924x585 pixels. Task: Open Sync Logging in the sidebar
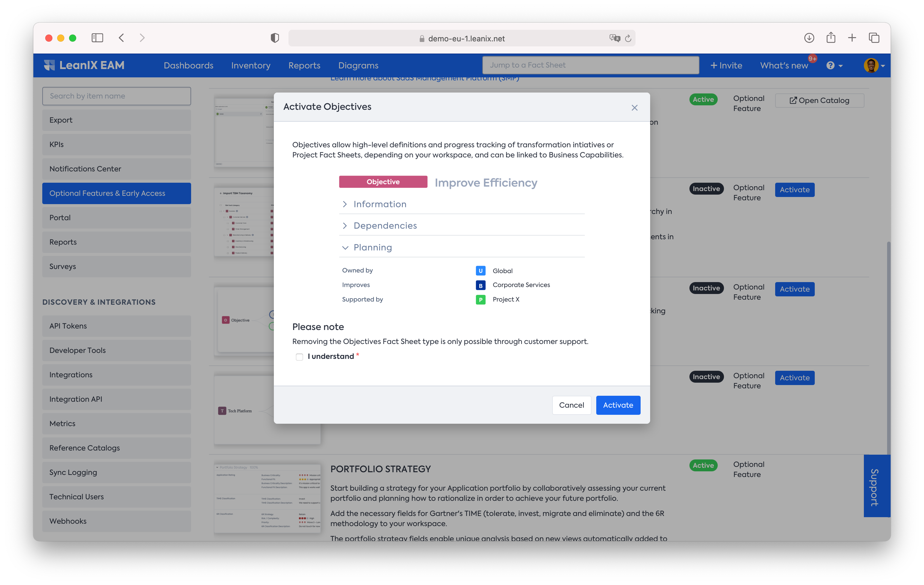pyautogui.click(x=116, y=472)
